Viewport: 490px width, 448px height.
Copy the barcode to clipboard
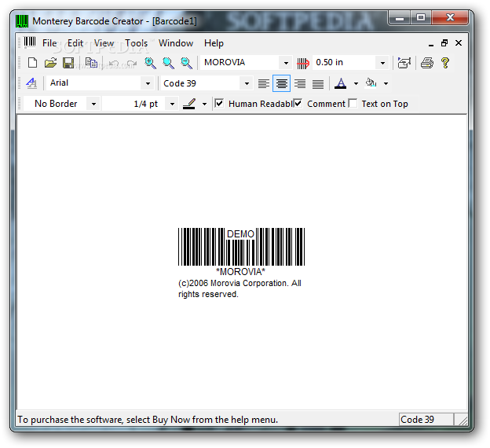[91, 63]
